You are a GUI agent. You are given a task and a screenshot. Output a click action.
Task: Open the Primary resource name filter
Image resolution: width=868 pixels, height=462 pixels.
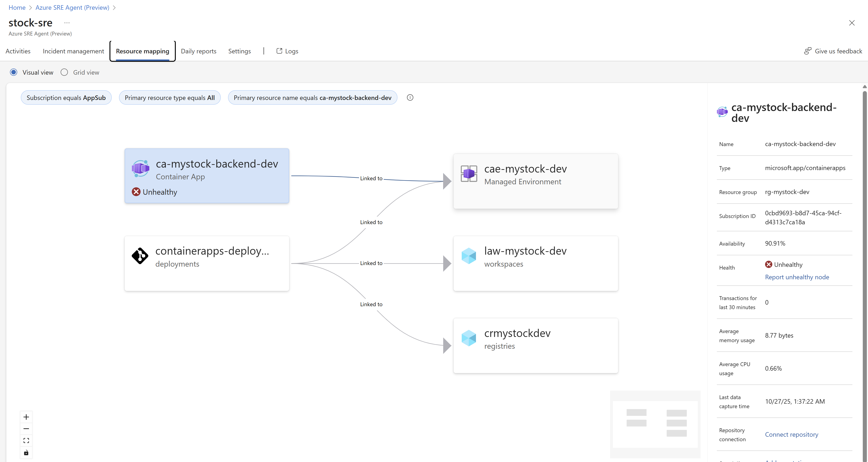pos(312,98)
